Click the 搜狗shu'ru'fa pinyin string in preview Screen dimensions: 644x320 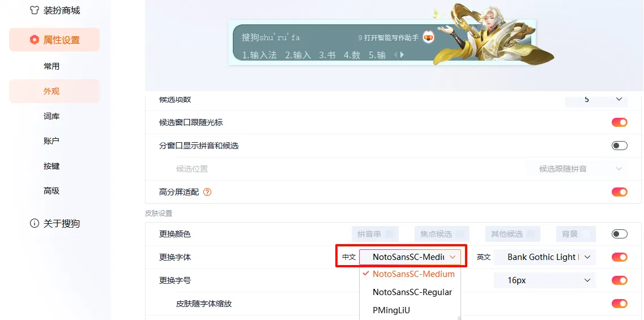pyautogui.click(x=271, y=38)
